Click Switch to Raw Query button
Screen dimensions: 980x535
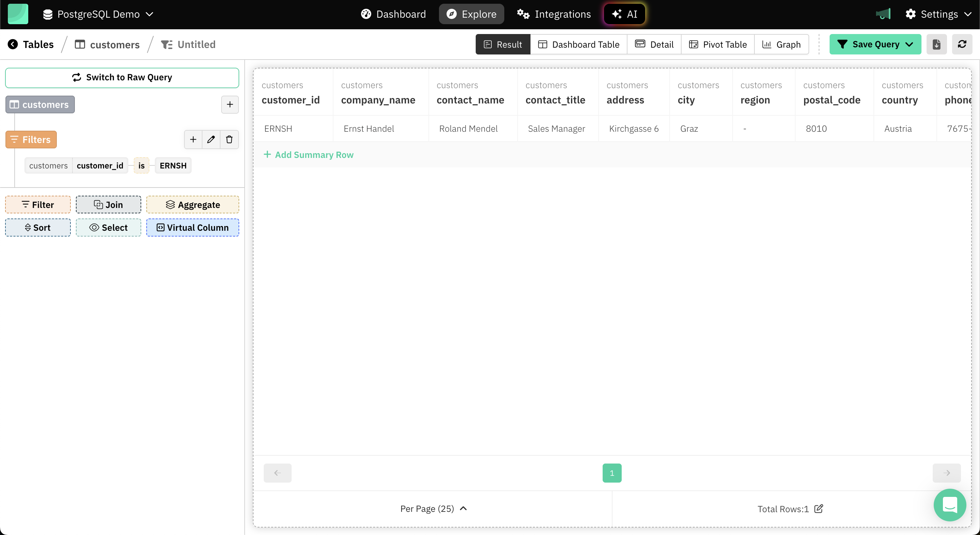coord(122,78)
